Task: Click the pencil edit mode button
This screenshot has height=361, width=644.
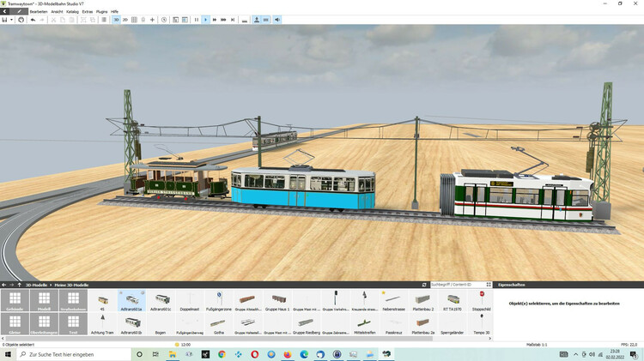Action: (x=19, y=11)
